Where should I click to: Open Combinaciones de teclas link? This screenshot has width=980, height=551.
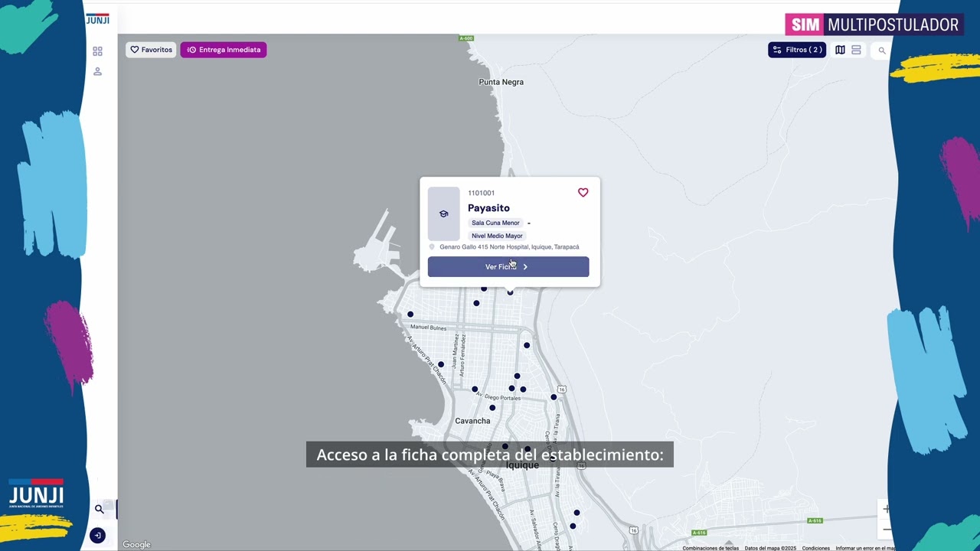pyautogui.click(x=710, y=548)
